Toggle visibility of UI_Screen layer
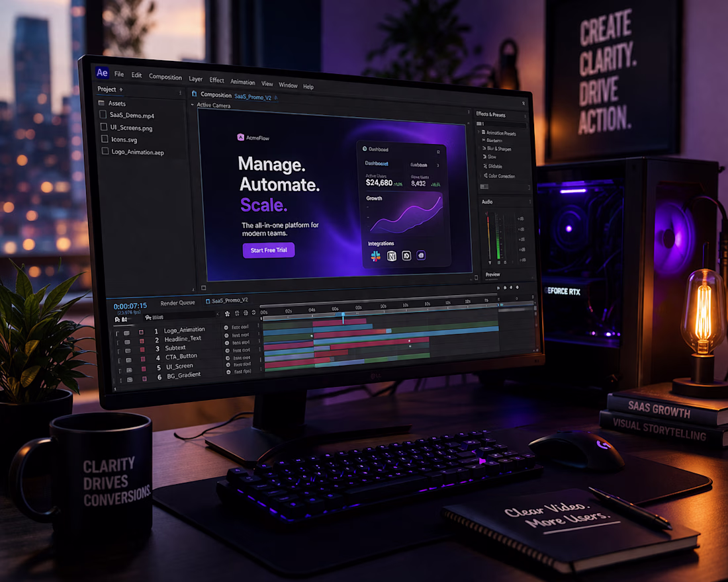This screenshot has width=728, height=582. [x=129, y=370]
